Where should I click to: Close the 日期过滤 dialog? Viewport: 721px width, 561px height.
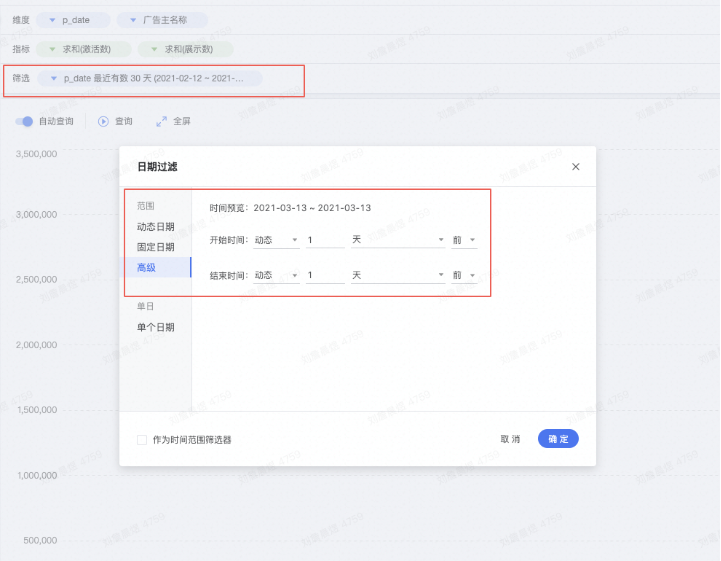[575, 167]
